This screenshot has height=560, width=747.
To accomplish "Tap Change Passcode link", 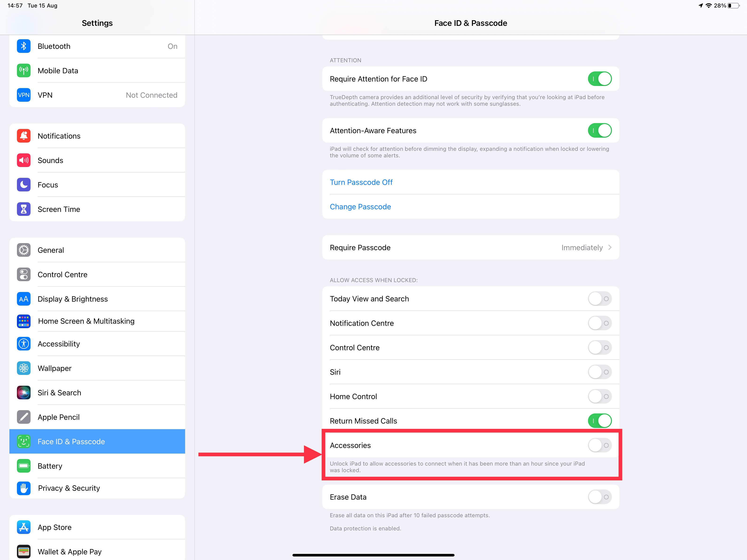I will 360,207.
